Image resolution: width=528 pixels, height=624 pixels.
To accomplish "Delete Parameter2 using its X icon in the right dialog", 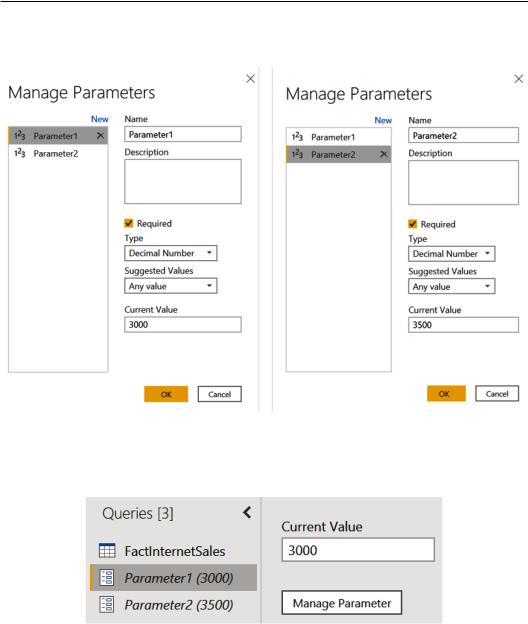I will point(384,154).
